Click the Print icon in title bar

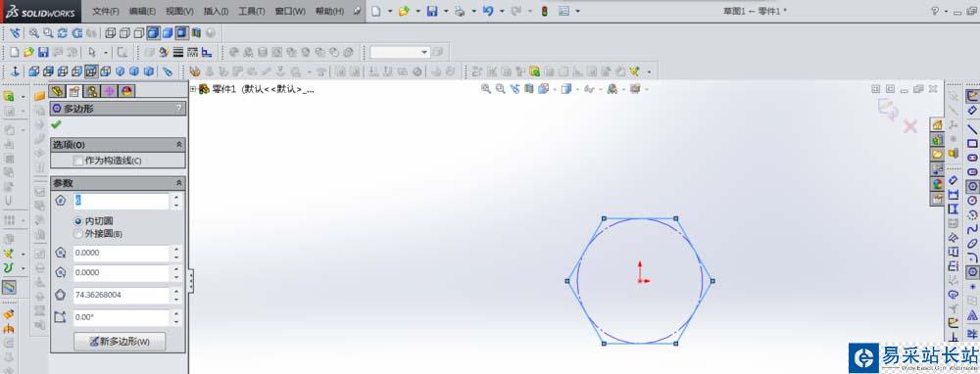point(460,11)
